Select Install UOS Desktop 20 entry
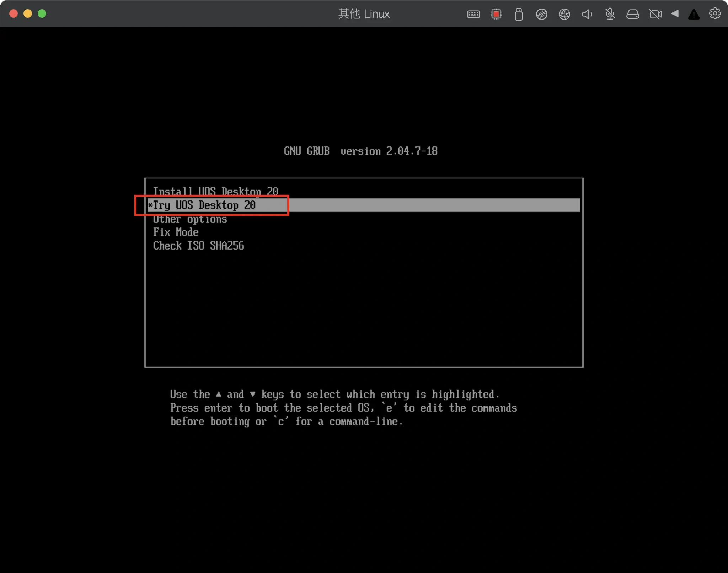Image resolution: width=728 pixels, height=573 pixels. [x=215, y=191]
